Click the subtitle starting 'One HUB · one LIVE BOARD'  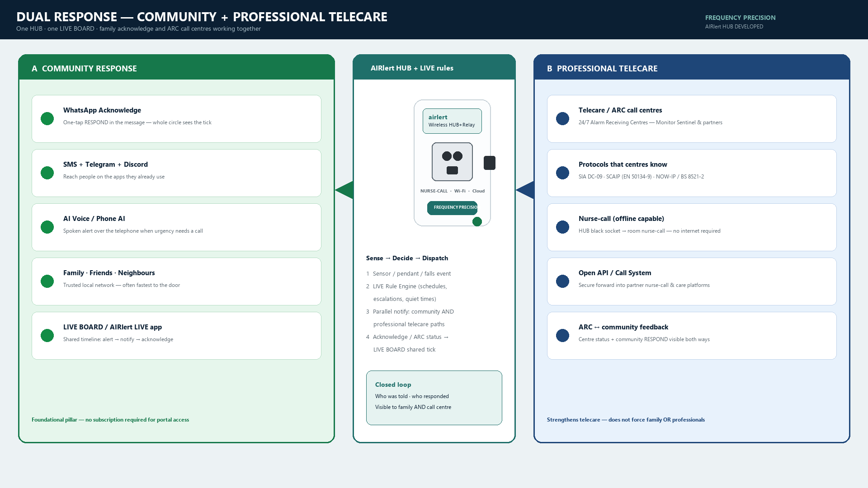[138, 28]
